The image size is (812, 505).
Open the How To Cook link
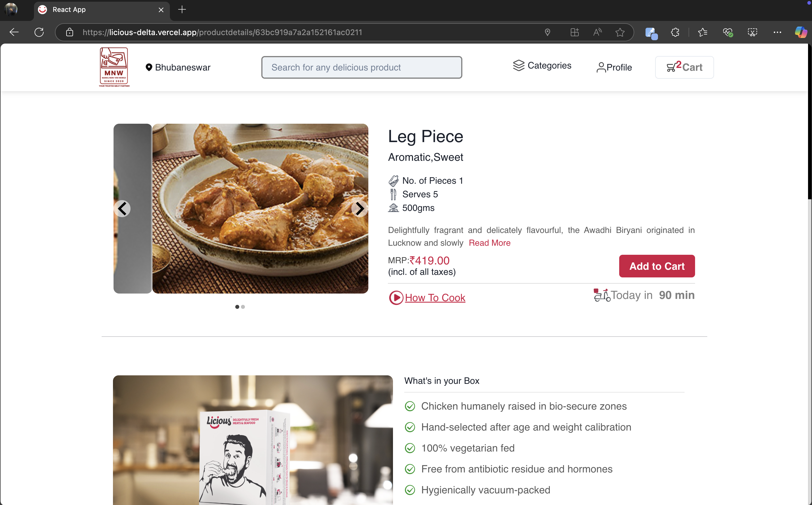point(435,298)
